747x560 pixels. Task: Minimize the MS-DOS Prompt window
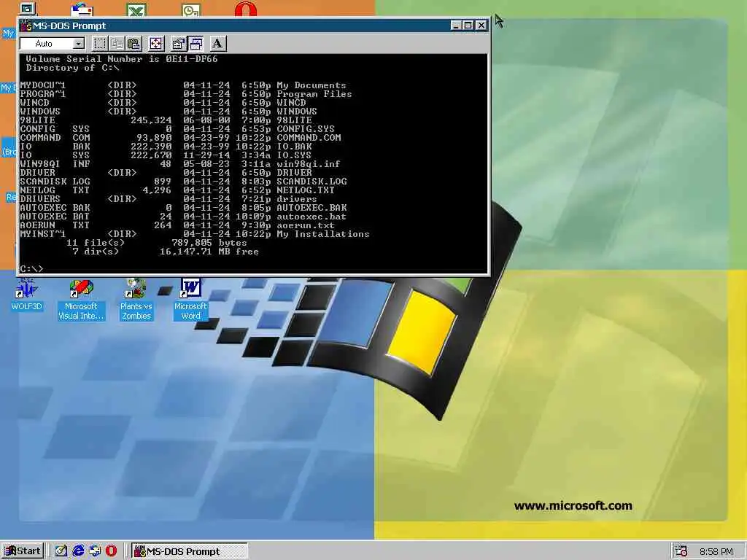click(x=456, y=26)
